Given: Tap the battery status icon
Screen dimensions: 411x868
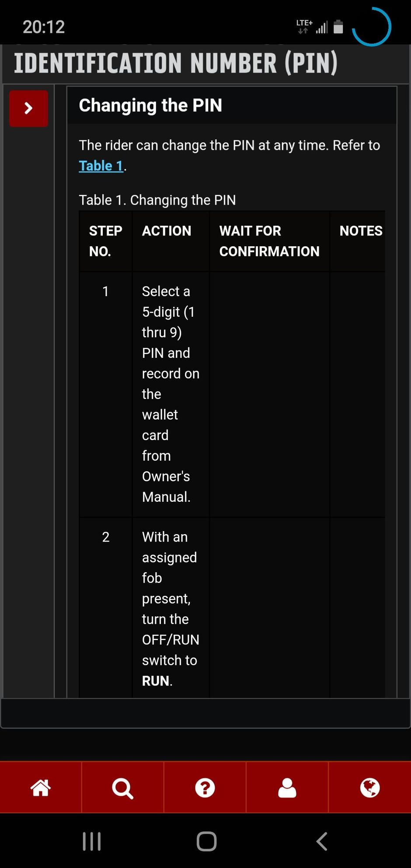Looking at the screenshot, I should (338, 27).
